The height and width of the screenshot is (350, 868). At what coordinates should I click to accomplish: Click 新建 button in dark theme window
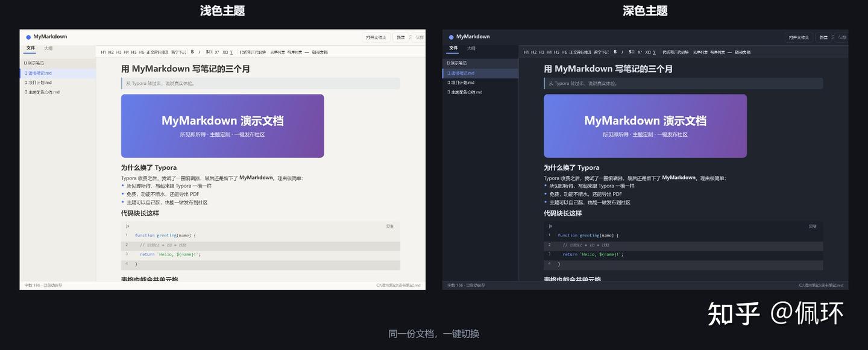coord(823,37)
